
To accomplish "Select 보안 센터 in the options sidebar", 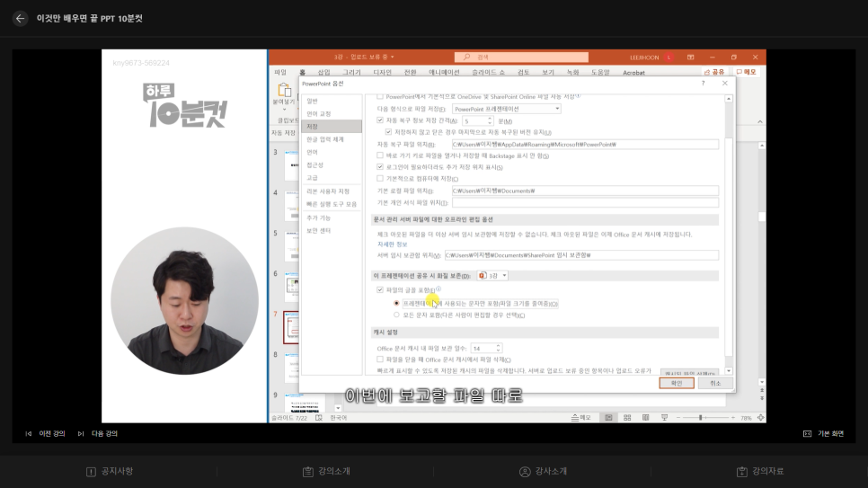I will [318, 230].
